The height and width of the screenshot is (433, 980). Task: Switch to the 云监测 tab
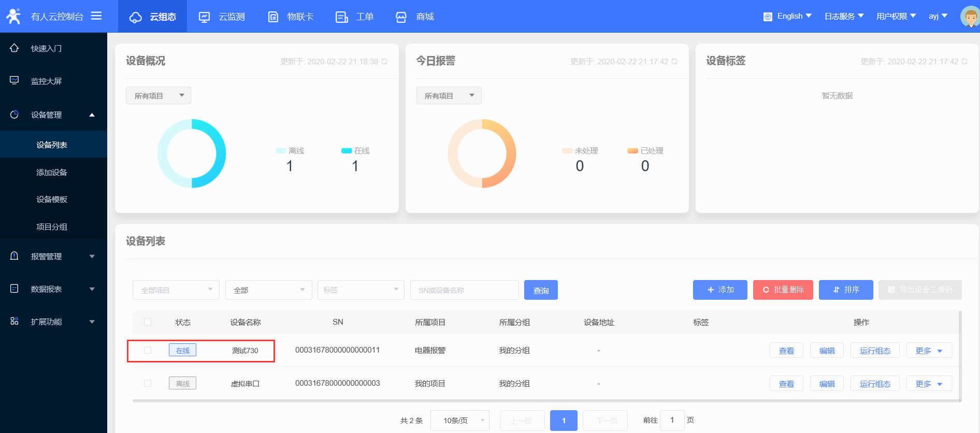[222, 17]
